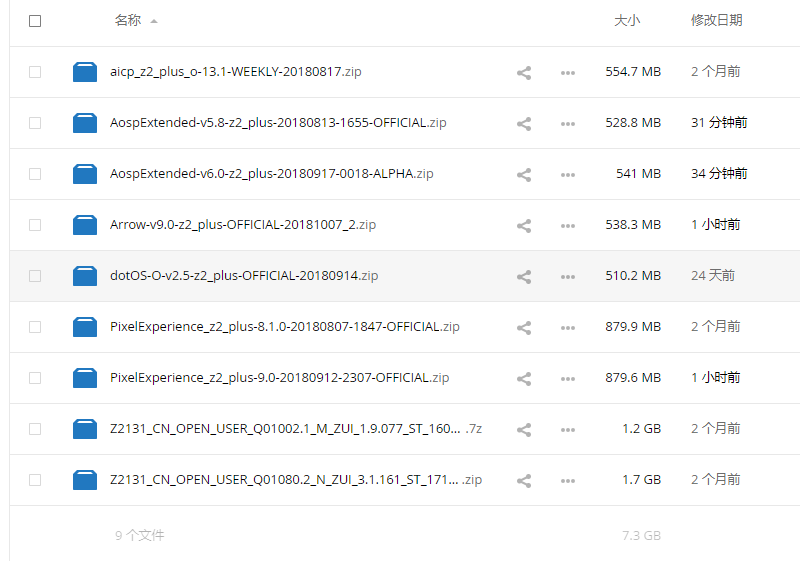The height and width of the screenshot is (561, 800).
Task: Click file icon of AospExtended-v6.0 ALPHA zip
Action: tap(85, 174)
